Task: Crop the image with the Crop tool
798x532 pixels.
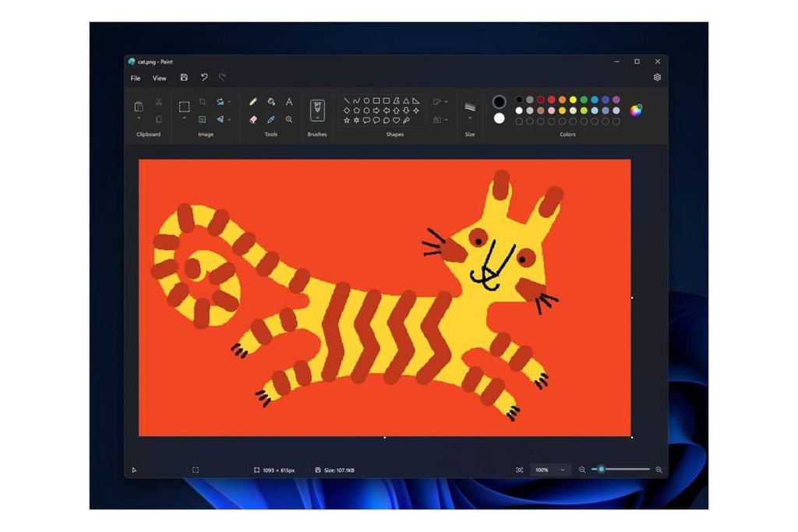Action: (202, 100)
